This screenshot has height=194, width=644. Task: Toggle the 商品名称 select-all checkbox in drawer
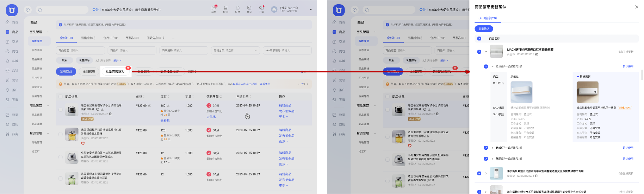pyautogui.click(x=479, y=39)
